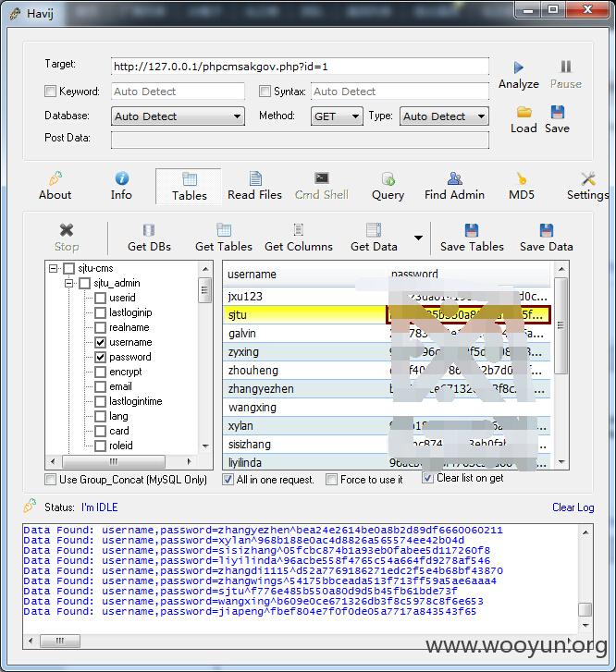Viewport: 616px width, 672px height.
Task: Select the sisizhang row
Action: (x=387, y=444)
